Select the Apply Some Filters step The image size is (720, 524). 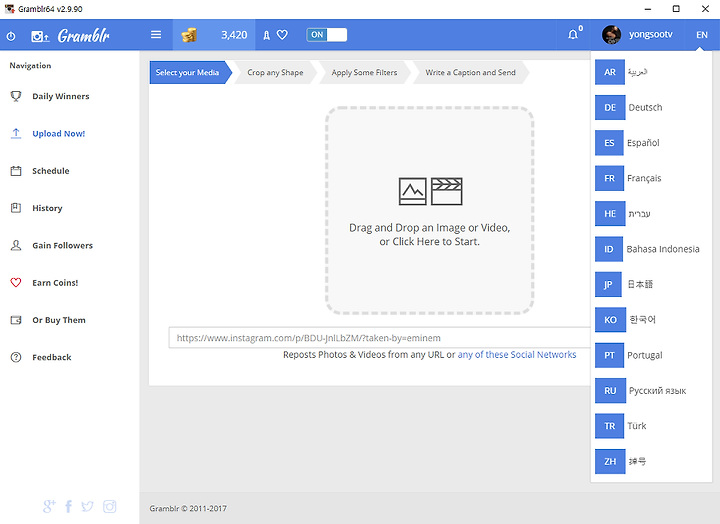pos(364,73)
